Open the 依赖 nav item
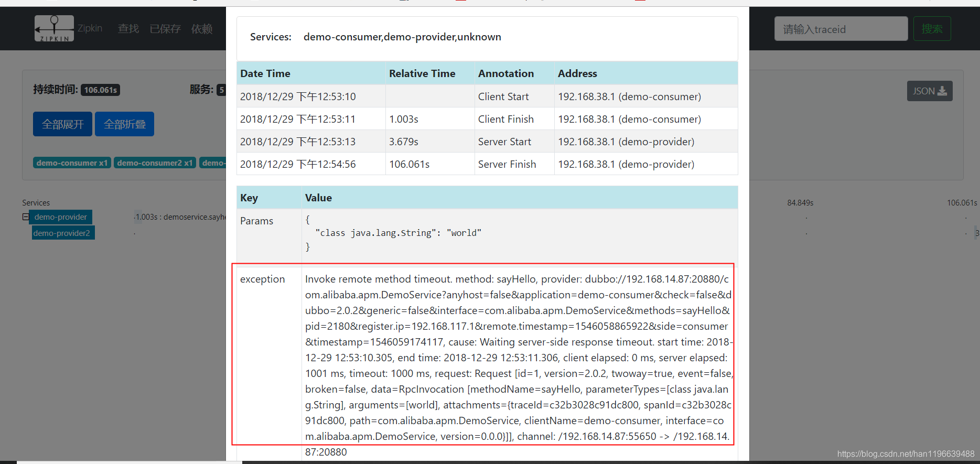 click(x=202, y=29)
